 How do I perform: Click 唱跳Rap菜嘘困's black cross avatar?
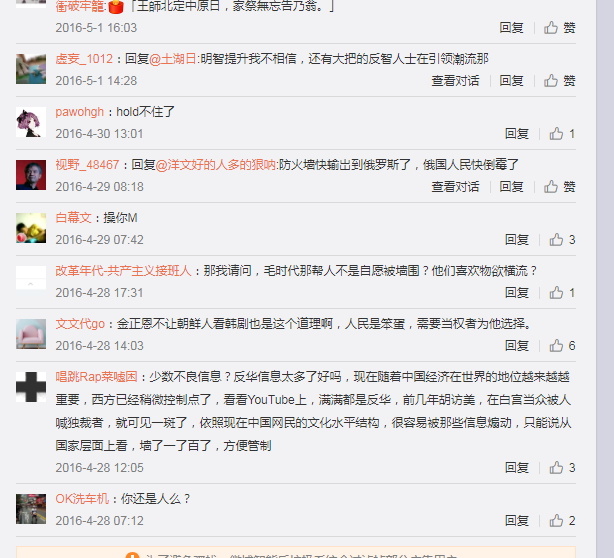click(x=31, y=387)
